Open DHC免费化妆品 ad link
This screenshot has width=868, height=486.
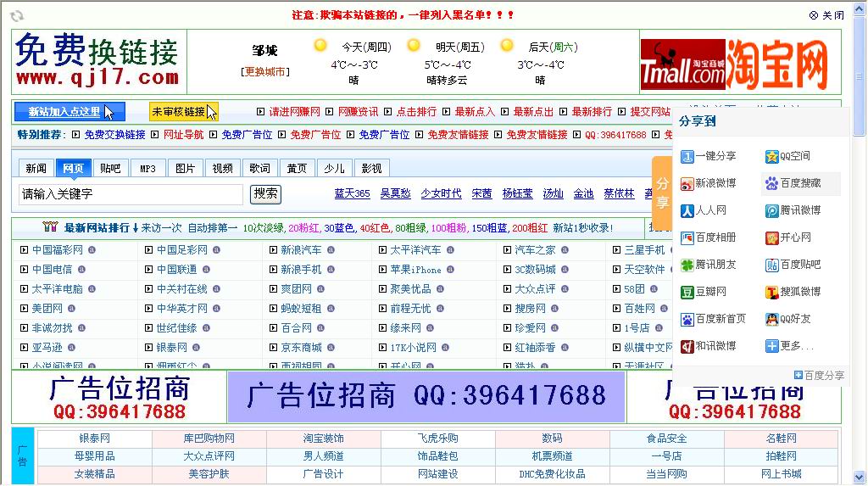click(552, 474)
